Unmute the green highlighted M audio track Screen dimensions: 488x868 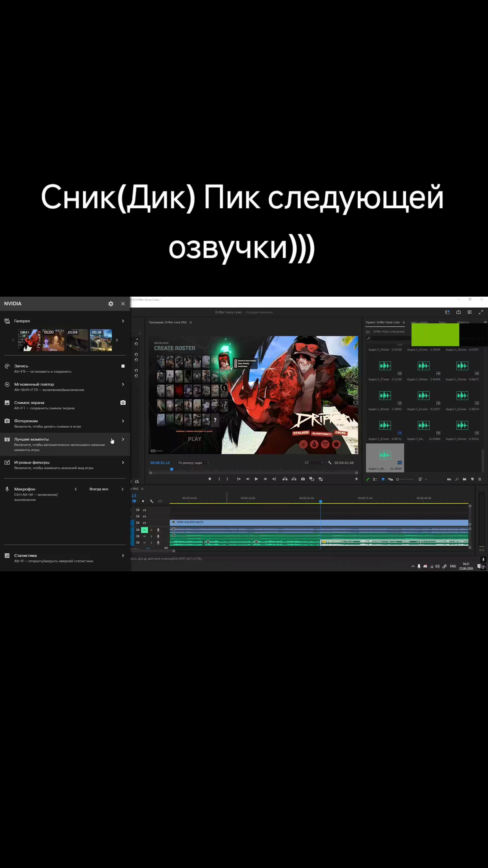144,530
